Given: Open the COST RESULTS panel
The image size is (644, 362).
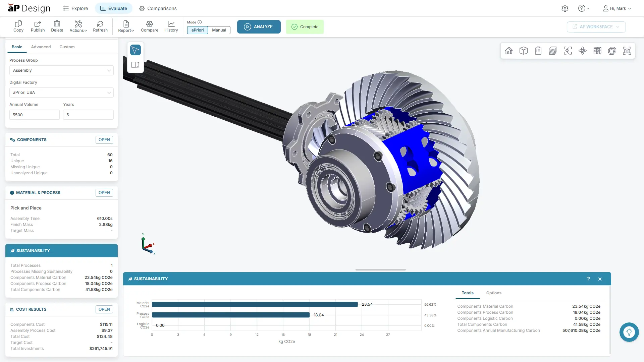Looking at the screenshot, I should 104,309.
